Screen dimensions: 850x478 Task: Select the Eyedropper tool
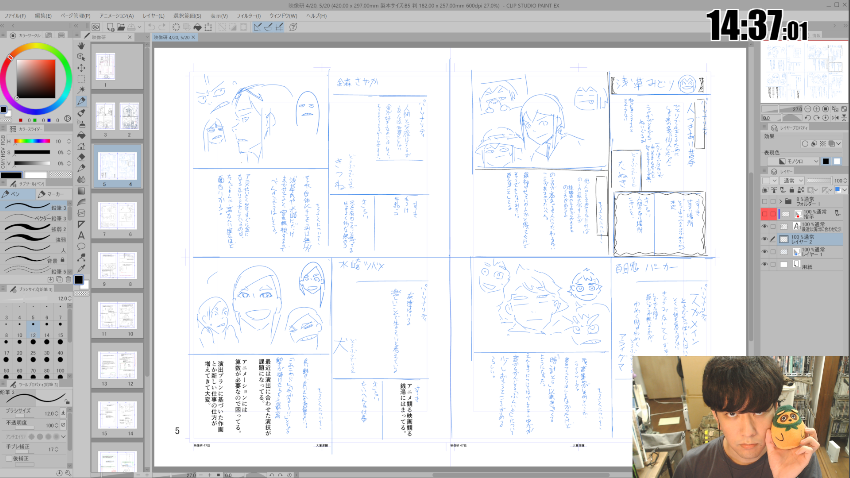click(81, 269)
